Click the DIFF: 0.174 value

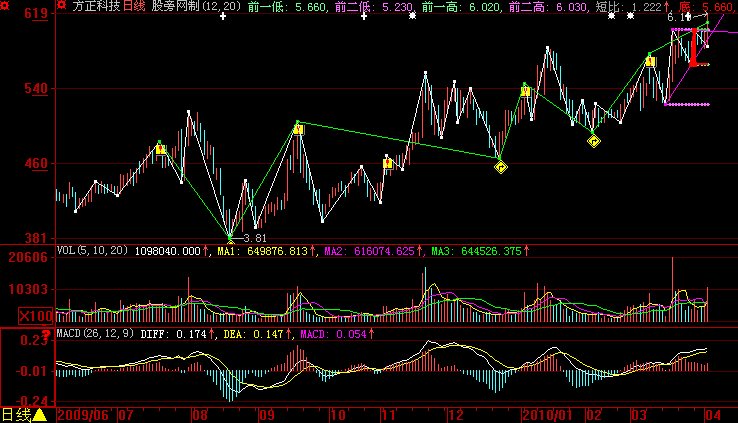coord(173,334)
